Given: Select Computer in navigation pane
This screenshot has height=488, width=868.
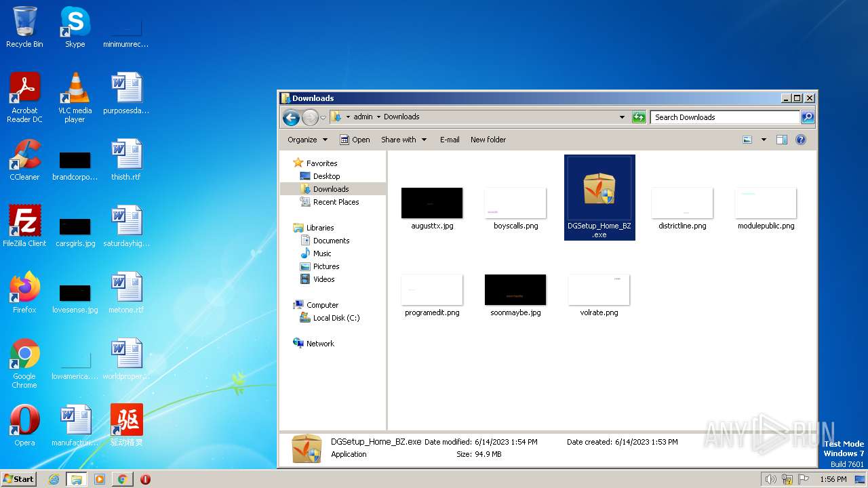Looking at the screenshot, I should coord(322,305).
